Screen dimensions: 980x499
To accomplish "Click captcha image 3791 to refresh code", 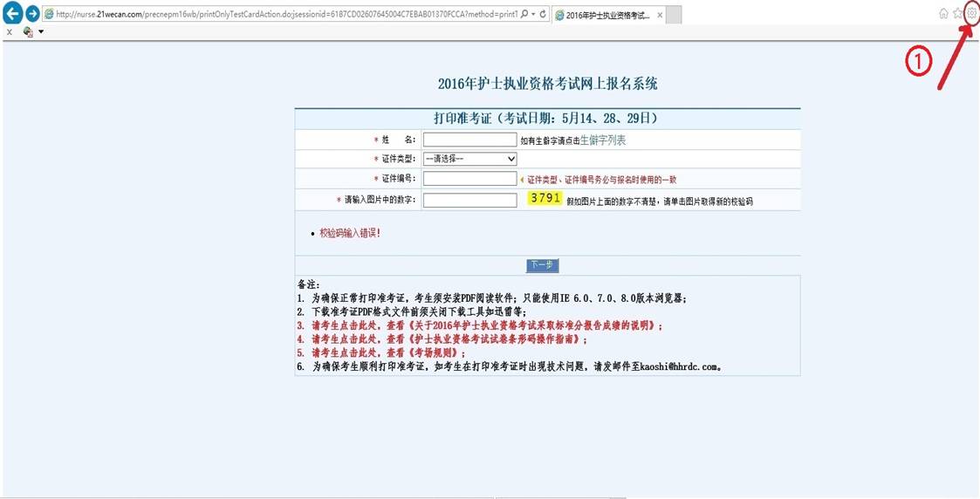I will pos(545,198).
